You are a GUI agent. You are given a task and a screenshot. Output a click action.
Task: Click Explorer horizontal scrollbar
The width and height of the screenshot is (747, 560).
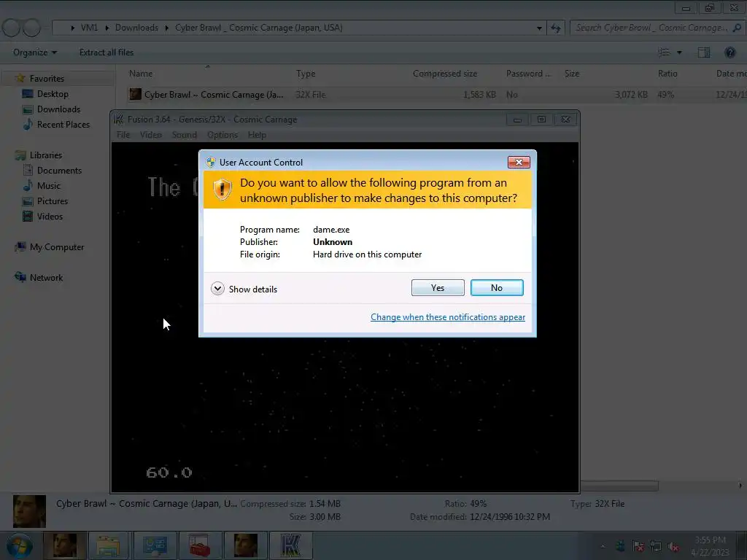click(620, 486)
